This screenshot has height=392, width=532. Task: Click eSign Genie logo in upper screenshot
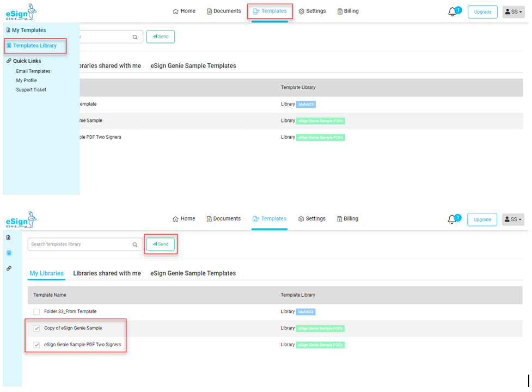pos(21,12)
